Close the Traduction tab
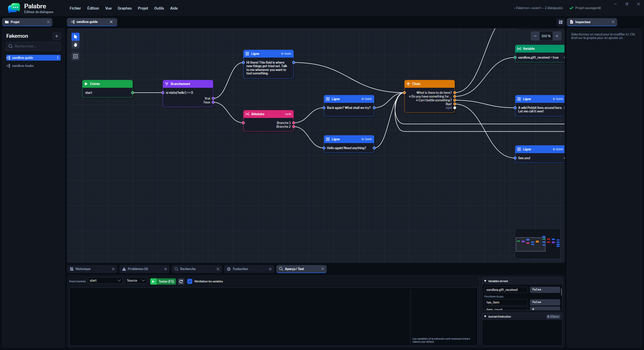The height and width of the screenshot is (350, 644). [x=270, y=269]
